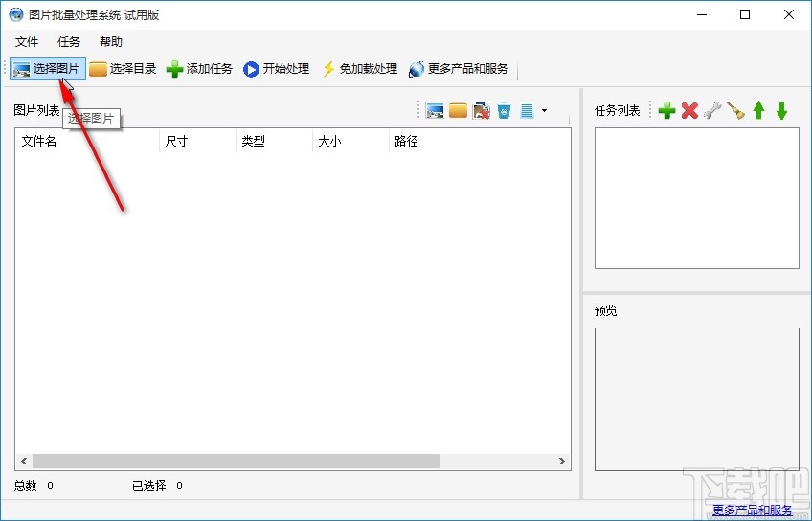Close the 图片批量处理系统 window
812x521 pixels.
[789, 14]
